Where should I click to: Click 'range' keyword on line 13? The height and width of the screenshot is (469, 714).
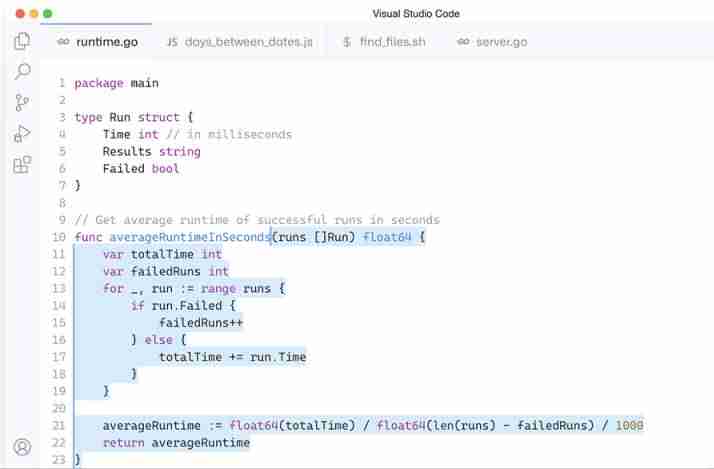(218, 289)
